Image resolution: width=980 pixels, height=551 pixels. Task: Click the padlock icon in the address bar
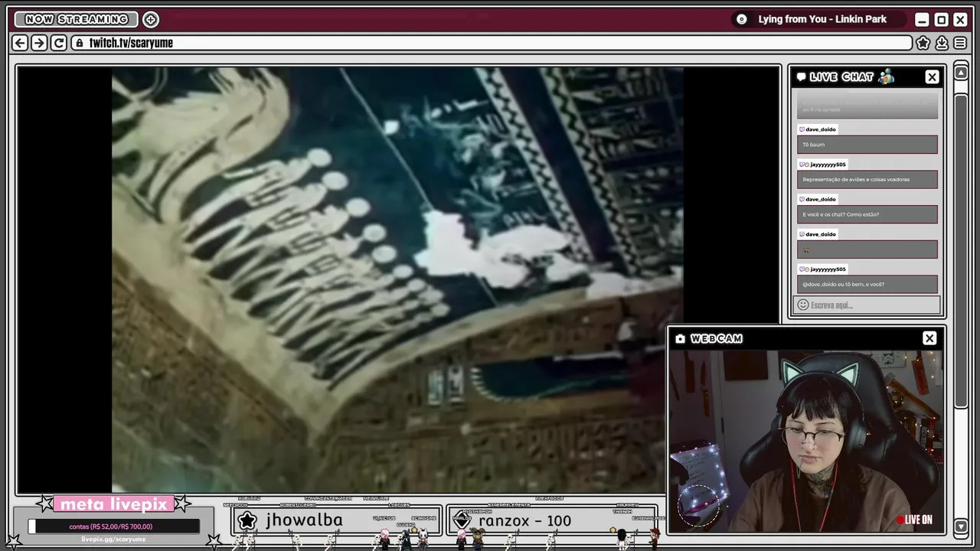click(80, 43)
